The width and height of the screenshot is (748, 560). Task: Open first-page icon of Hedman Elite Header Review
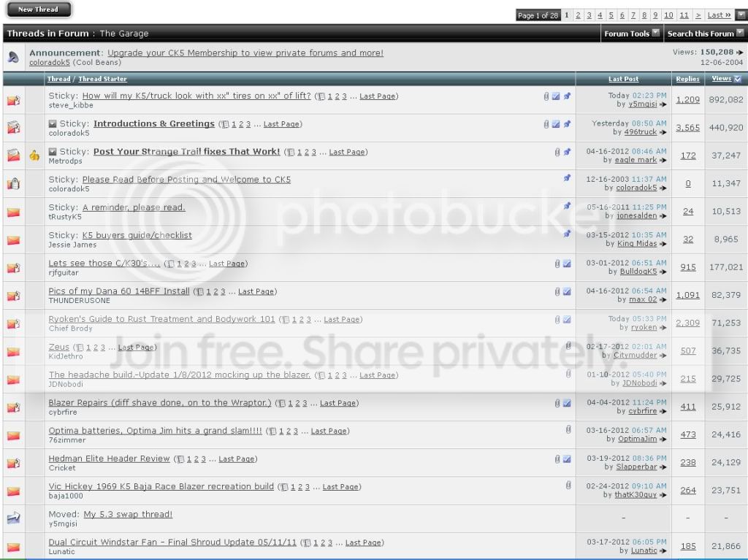180,459
